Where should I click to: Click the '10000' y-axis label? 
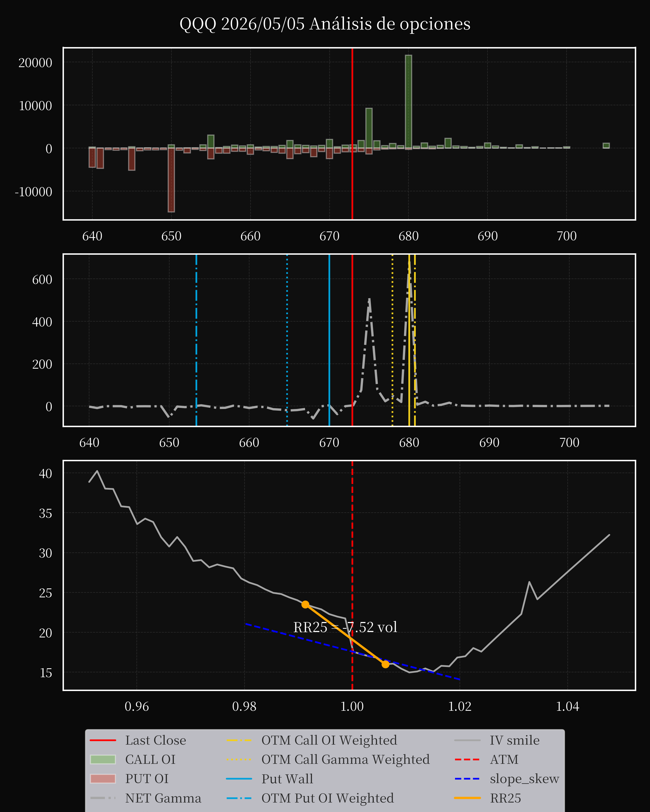coord(35,106)
